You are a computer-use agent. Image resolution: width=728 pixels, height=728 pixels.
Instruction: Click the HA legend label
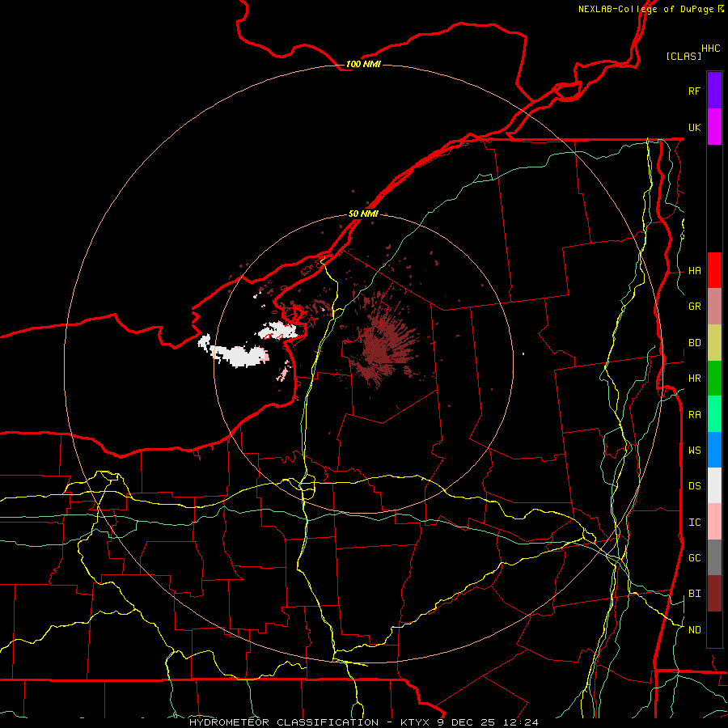click(x=695, y=271)
